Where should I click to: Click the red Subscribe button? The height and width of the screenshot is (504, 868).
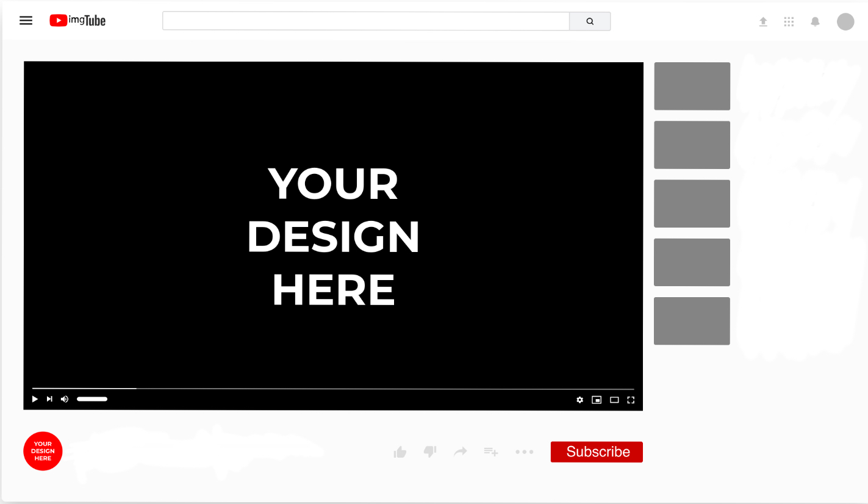pos(597,452)
